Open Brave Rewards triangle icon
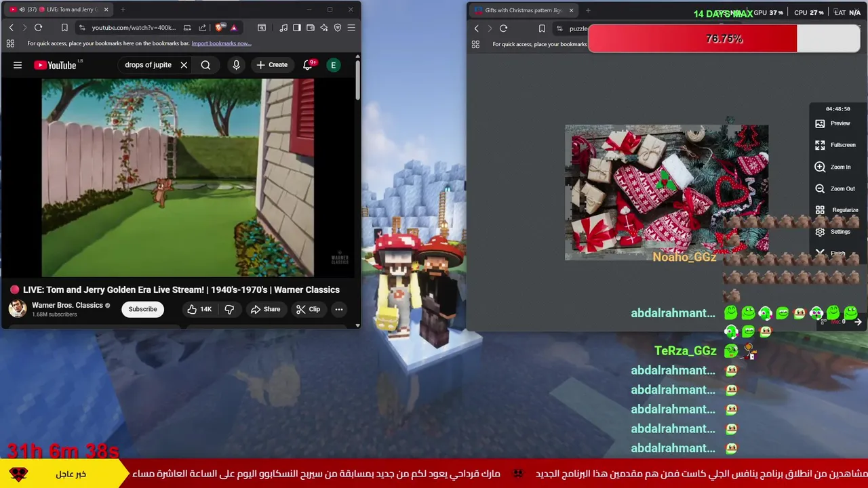The image size is (868, 488). [x=233, y=28]
